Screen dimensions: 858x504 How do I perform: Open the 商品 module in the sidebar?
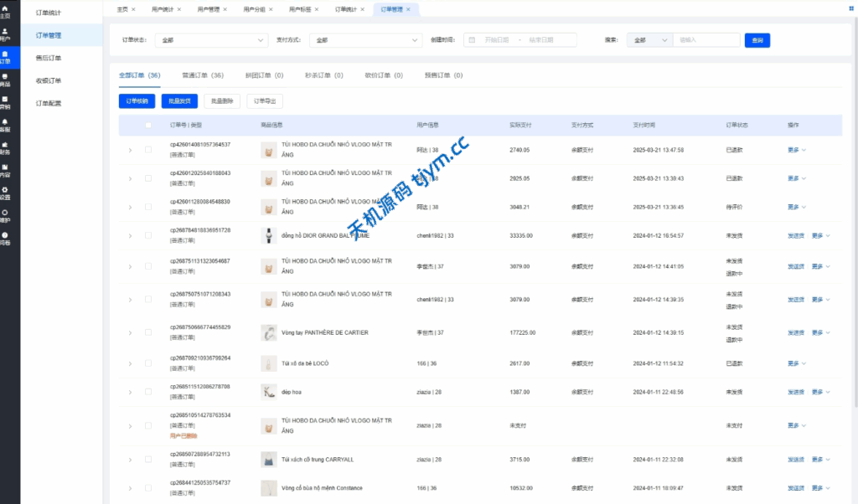coord(6,80)
